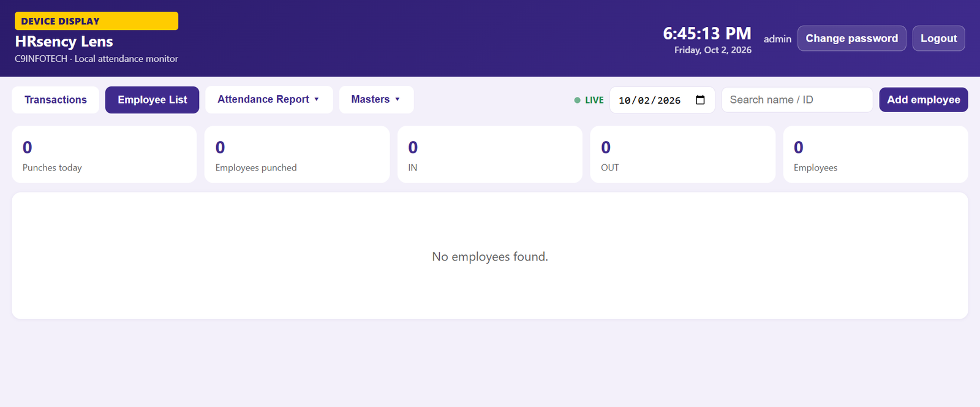Open the Masters dropdown menu

click(x=376, y=99)
